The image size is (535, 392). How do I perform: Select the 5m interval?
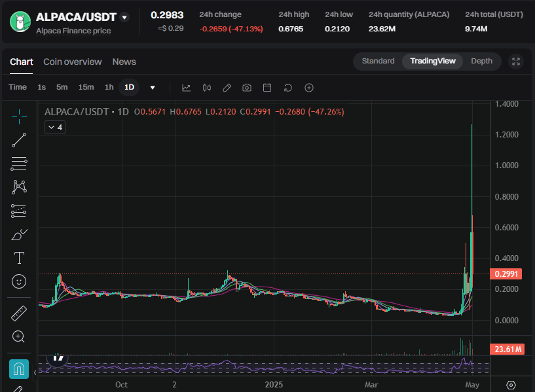pyautogui.click(x=62, y=87)
